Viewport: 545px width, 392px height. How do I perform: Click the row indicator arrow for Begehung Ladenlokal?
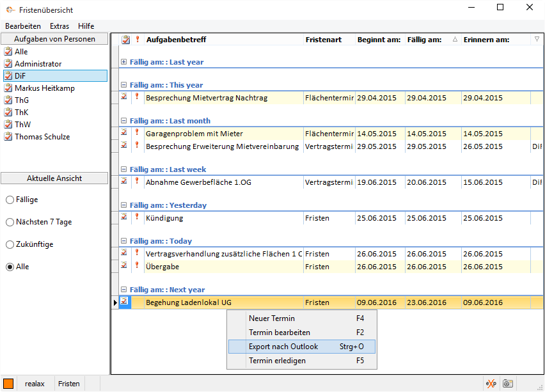coord(115,302)
